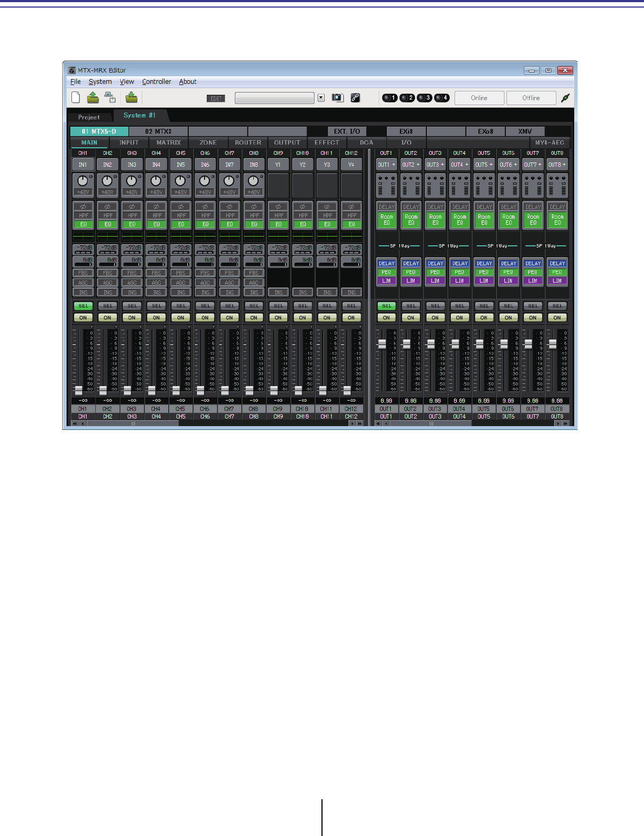The height and width of the screenshot is (836, 644).
Task: Toggle phase invert icon on CH6
Action: [x=205, y=207]
